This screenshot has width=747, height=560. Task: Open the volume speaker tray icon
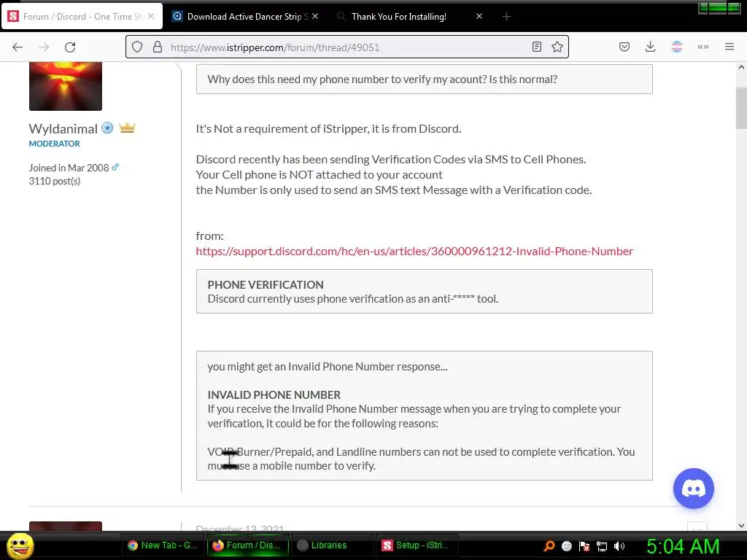(619, 545)
